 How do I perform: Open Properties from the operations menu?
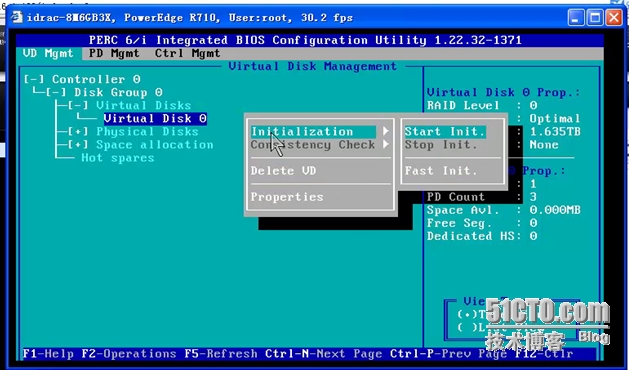287,197
